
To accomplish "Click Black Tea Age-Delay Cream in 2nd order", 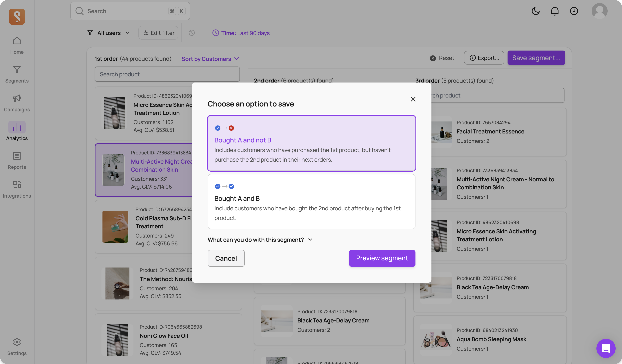I will [x=330, y=321].
